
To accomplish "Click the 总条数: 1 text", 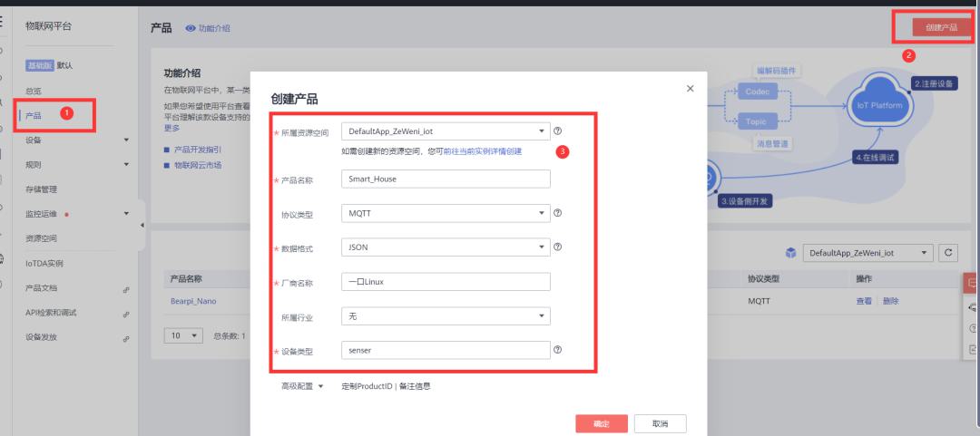I will pos(230,336).
